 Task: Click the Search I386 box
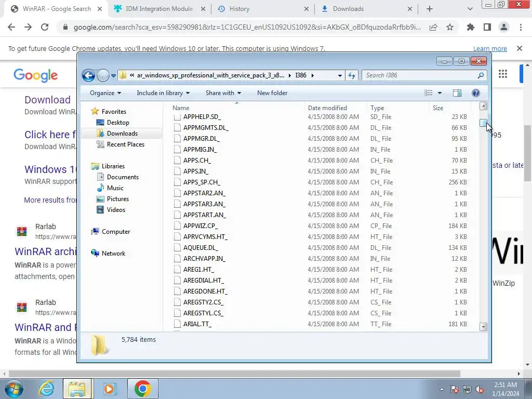[424, 75]
